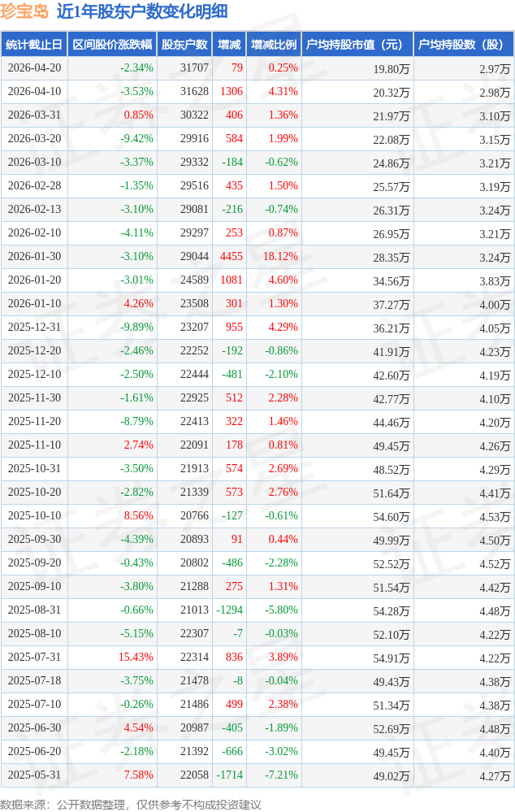Screen dimensions: 515x812
Task: Select the date cell 2025-10-31
Action: (x=34, y=468)
